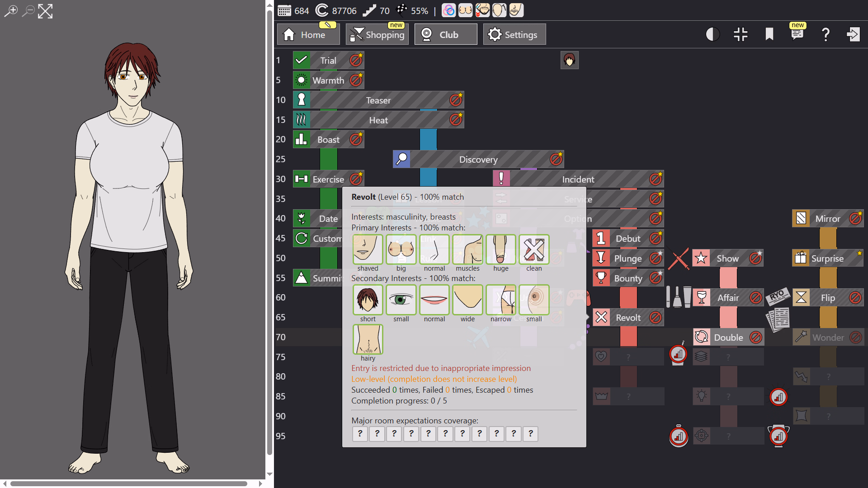The height and width of the screenshot is (488, 868).
Task: Zoom out of the character view
Action: tap(28, 10)
